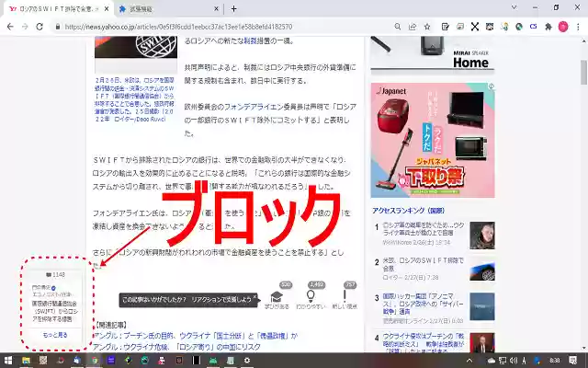Bookmark this page with the star icon

tap(427, 27)
